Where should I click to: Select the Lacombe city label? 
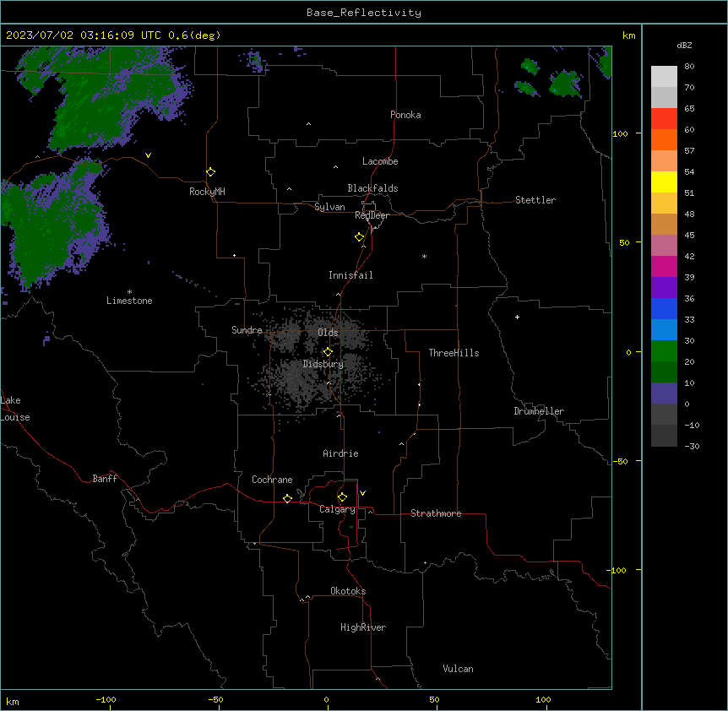pyautogui.click(x=380, y=161)
